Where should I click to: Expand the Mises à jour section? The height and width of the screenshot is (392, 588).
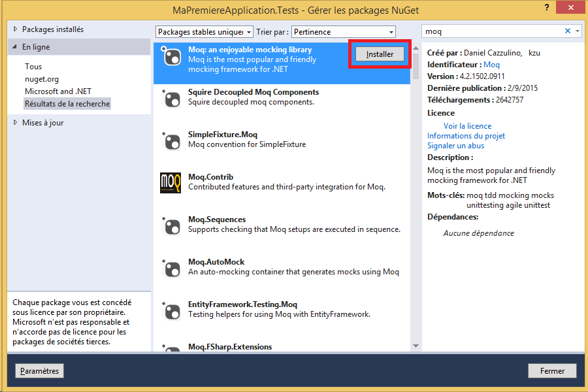pyautogui.click(x=16, y=122)
